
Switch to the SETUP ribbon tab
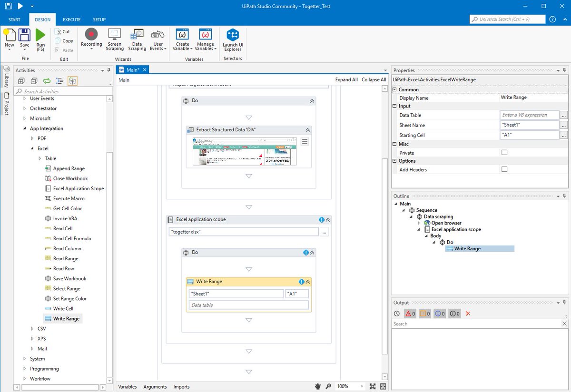(x=99, y=20)
